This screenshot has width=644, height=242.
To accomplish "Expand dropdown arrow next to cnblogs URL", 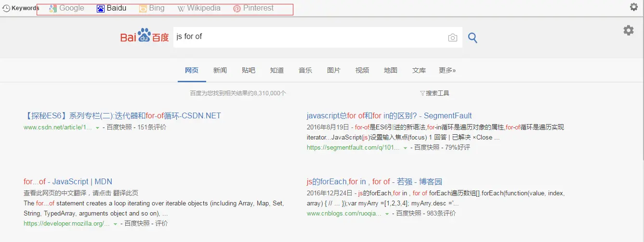I will point(387,214).
